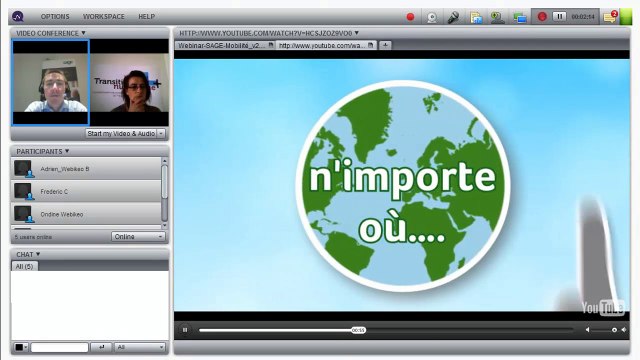Screen dimensions: 640x360
Task: Click Start my Video & Audio button
Action: [121, 133]
